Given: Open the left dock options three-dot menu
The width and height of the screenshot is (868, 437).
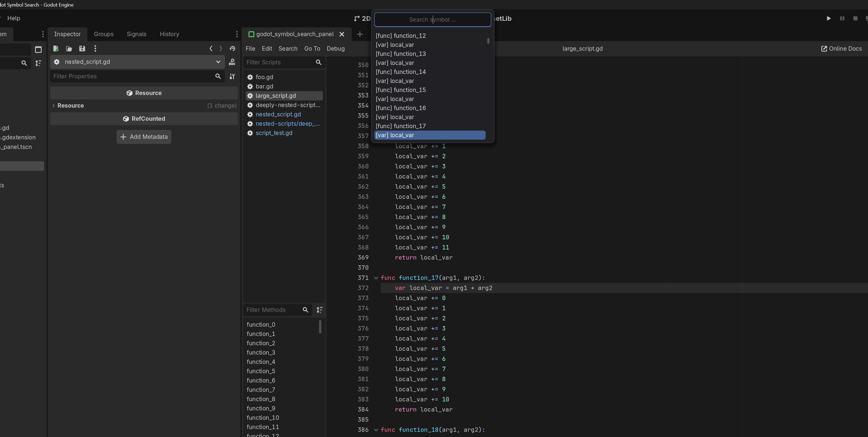Looking at the screenshot, I should click(43, 34).
